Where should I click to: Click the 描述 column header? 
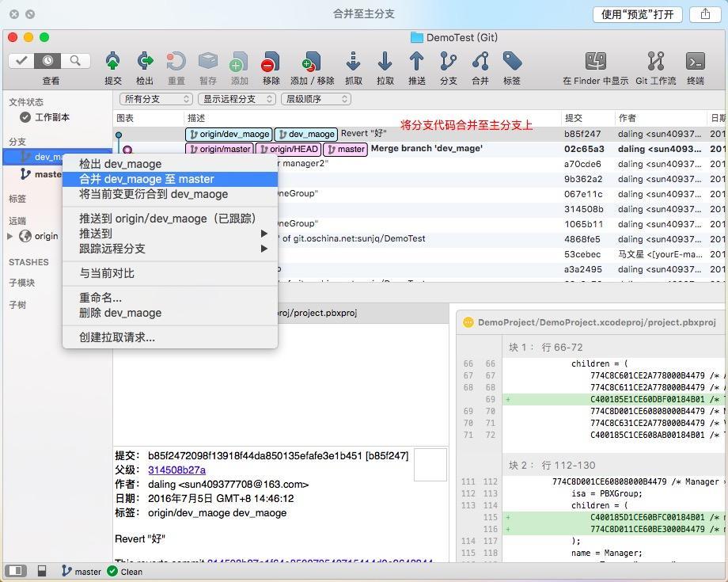pyautogui.click(x=196, y=118)
